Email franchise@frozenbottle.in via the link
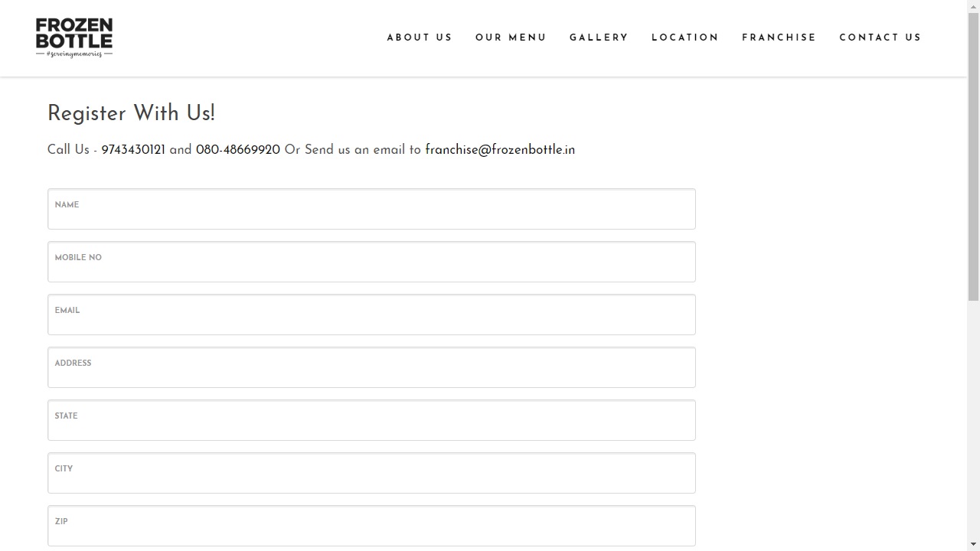 (500, 150)
